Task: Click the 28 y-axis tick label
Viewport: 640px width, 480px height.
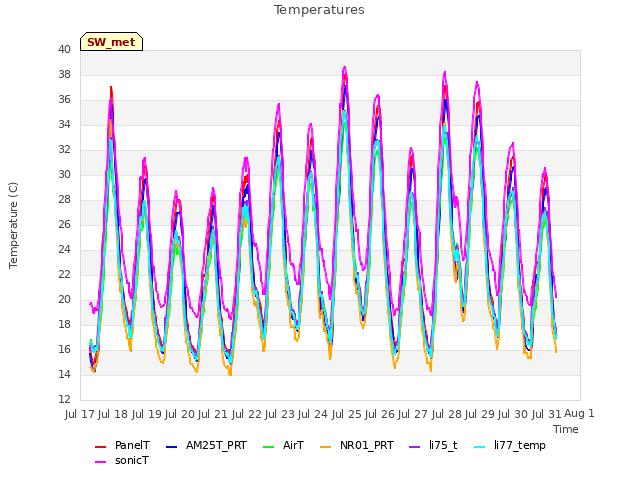Action: (64, 200)
